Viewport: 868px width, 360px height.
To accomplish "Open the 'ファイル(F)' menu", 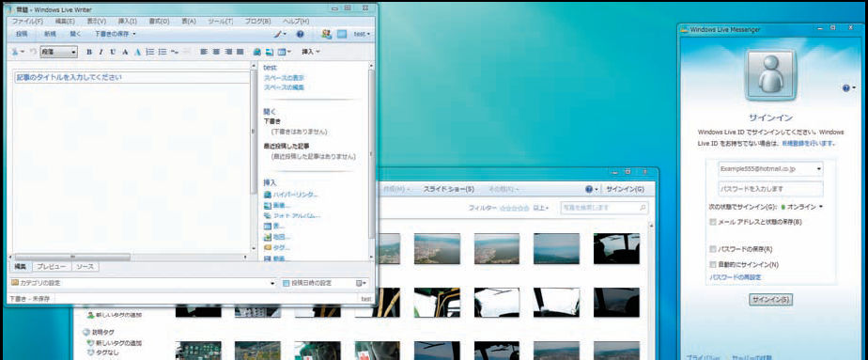I will (27, 21).
